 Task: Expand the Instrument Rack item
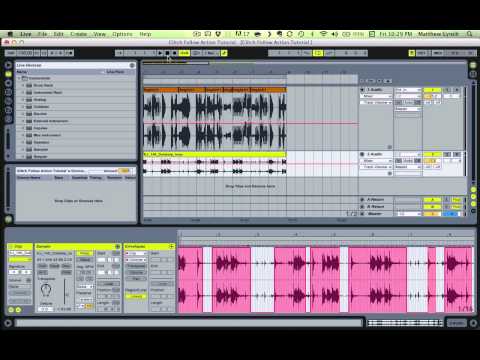click(23, 93)
